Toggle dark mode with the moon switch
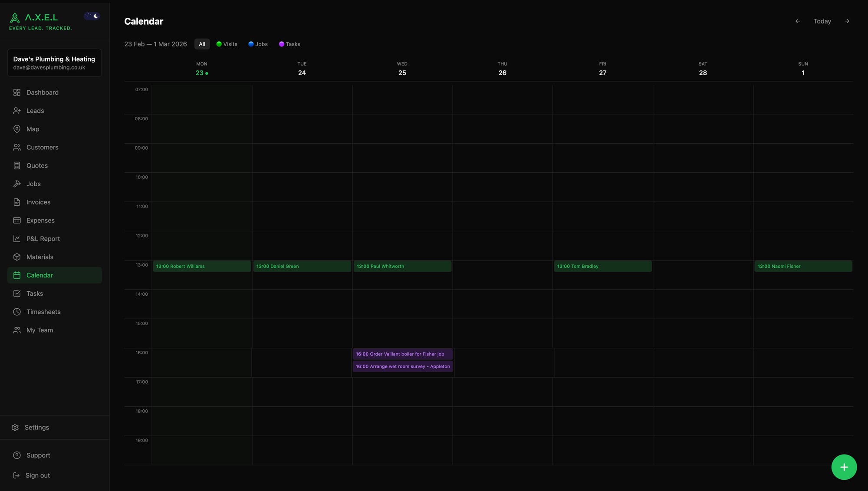This screenshot has width=868, height=491. click(92, 16)
